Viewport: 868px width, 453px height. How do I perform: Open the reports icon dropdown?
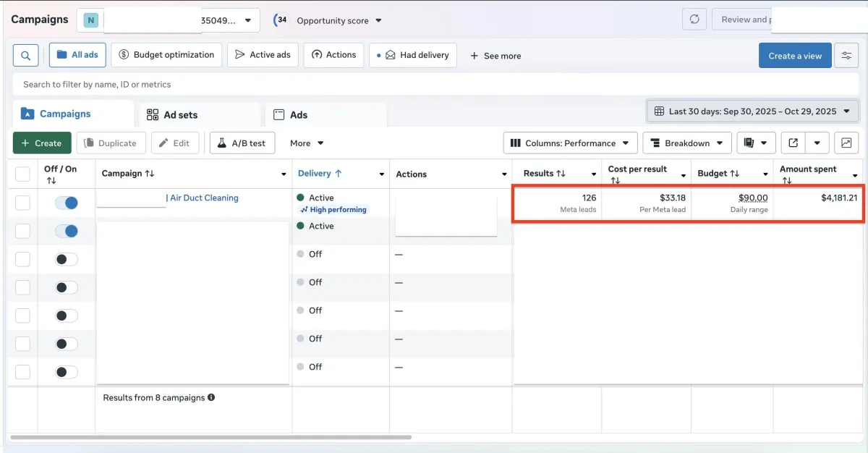pyautogui.click(x=756, y=143)
